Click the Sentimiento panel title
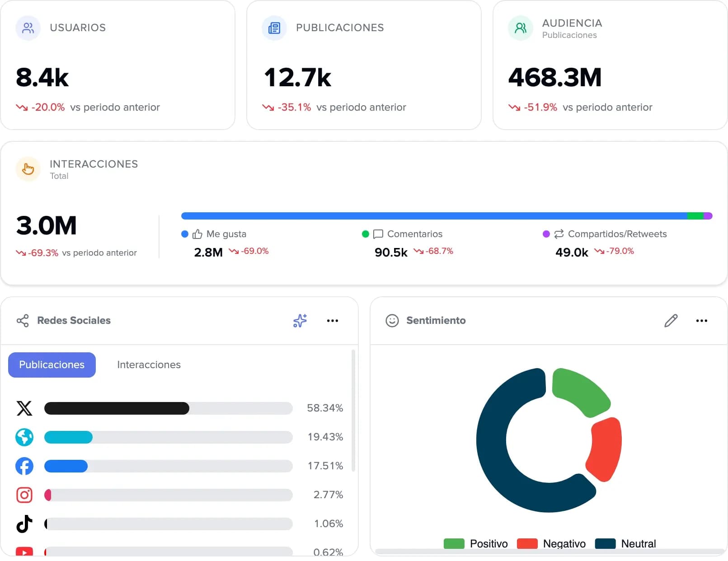The height and width of the screenshot is (561, 728). coord(436,321)
